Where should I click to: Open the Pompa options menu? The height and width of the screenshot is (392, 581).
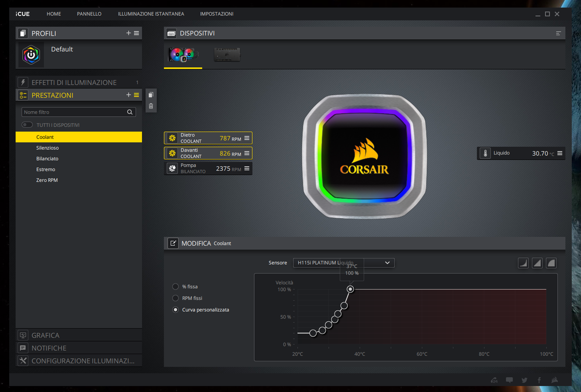247,168
